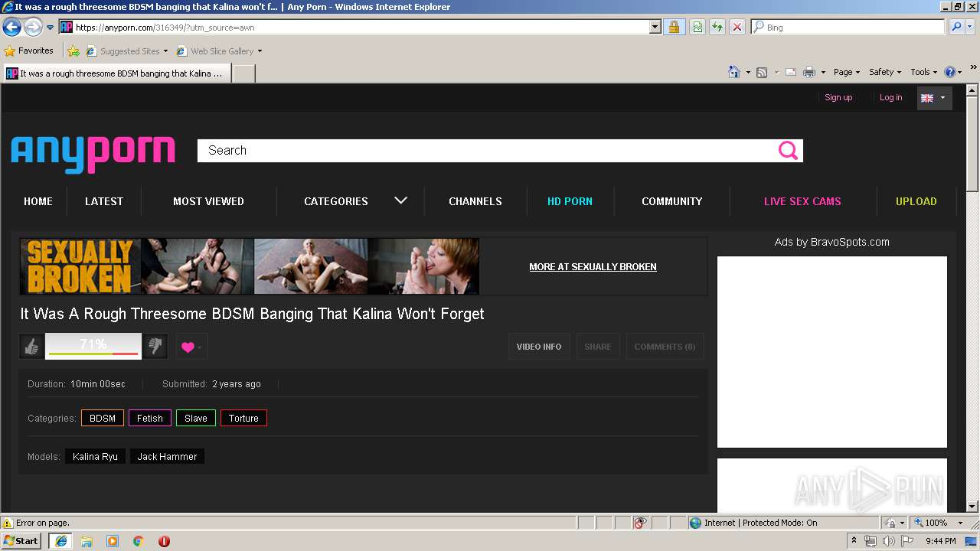The image size is (980, 551).
Task: View the security lock icon report
Action: click(x=674, y=27)
